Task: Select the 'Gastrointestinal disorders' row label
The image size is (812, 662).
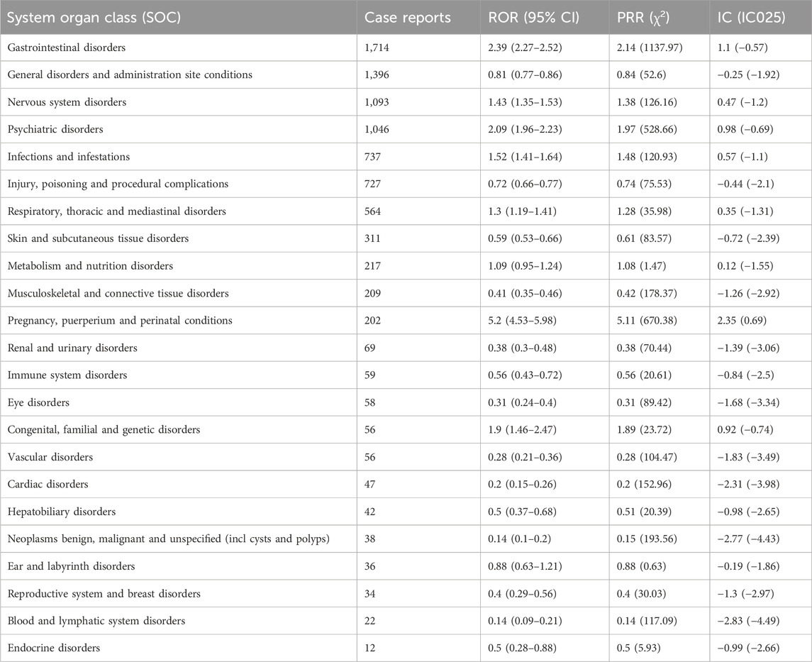Action: coord(66,48)
